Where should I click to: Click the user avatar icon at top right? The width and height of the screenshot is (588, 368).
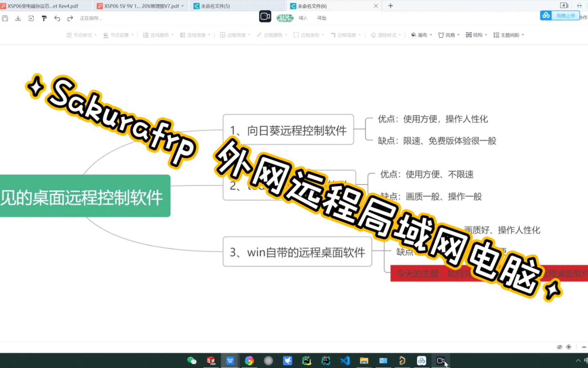(579, 5)
